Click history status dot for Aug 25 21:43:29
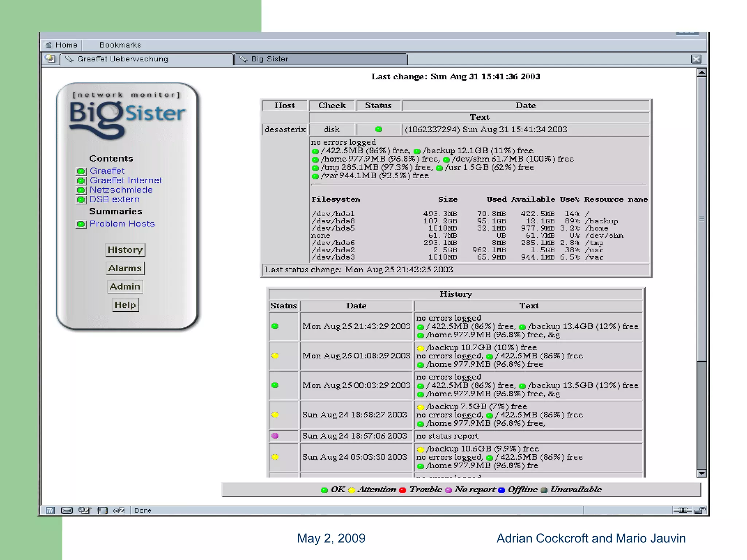 click(275, 326)
